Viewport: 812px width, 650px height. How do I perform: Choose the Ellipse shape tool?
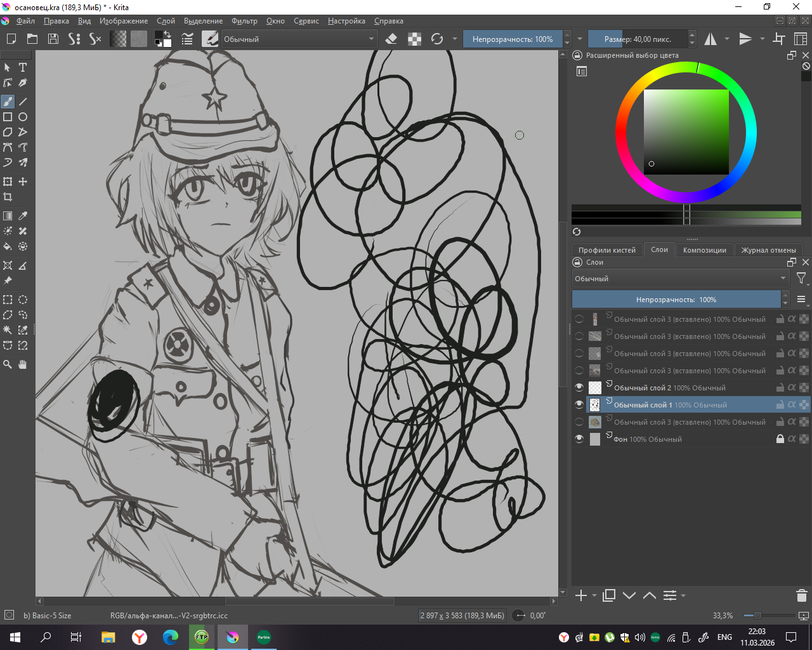[23, 117]
